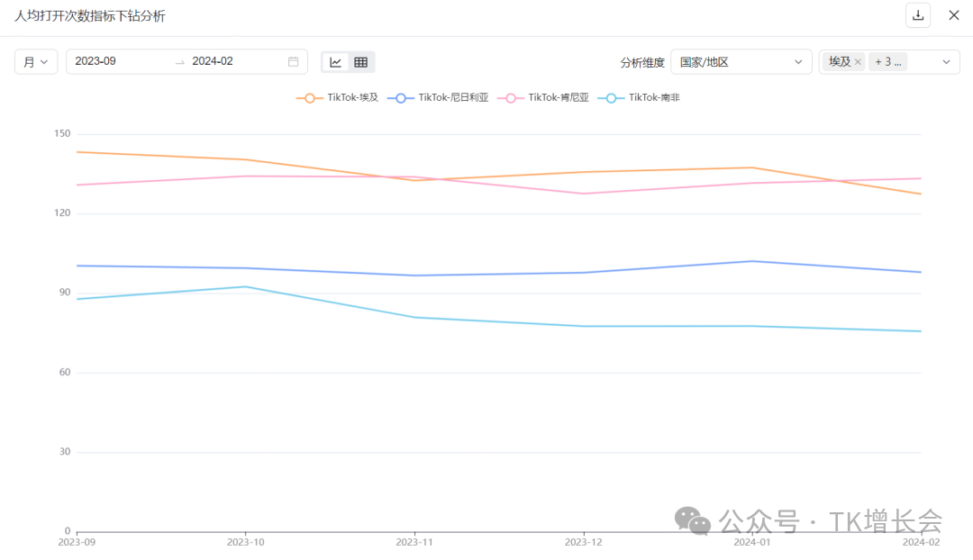Switch to table view icon
973x560 pixels.
(x=361, y=62)
